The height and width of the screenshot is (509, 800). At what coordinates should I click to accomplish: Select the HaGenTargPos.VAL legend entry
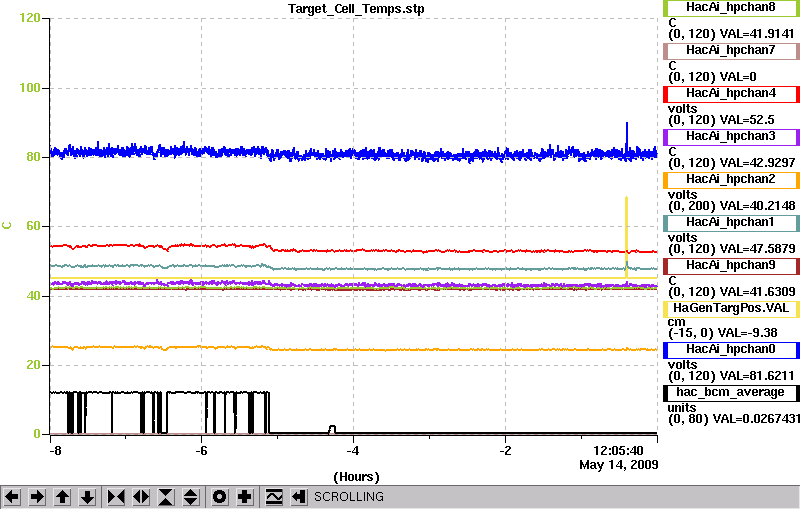(x=731, y=309)
